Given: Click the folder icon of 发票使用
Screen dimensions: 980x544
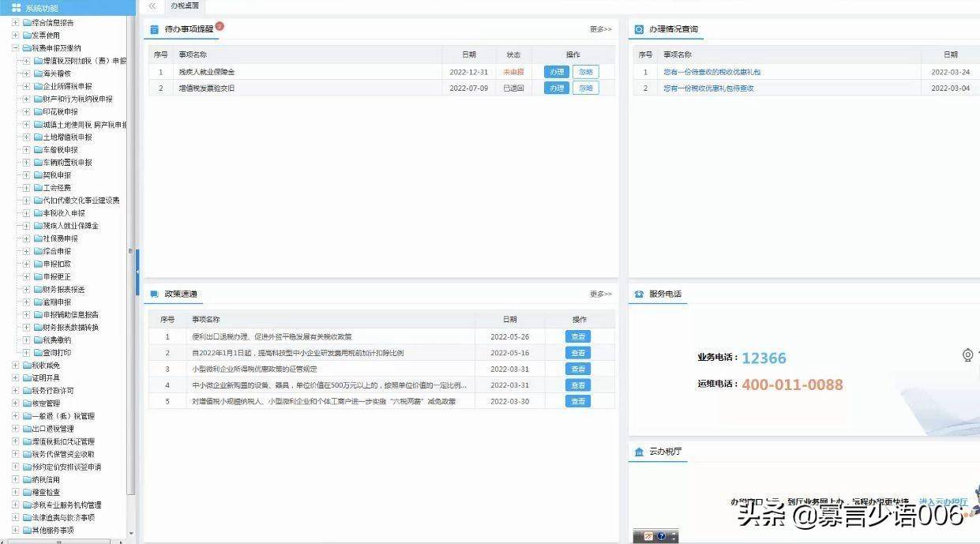Looking at the screenshot, I should coord(27,36).
